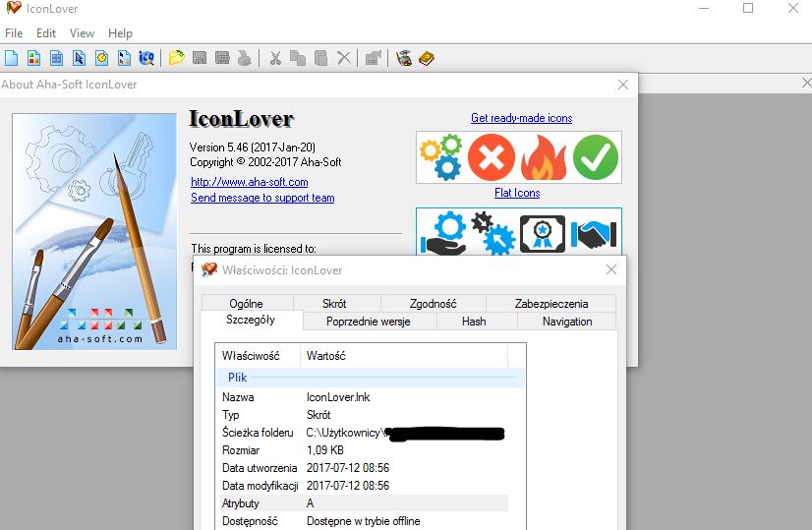Screen dimensions: 812x530
Task: Click the new cursor file icon
Action: 79,58
